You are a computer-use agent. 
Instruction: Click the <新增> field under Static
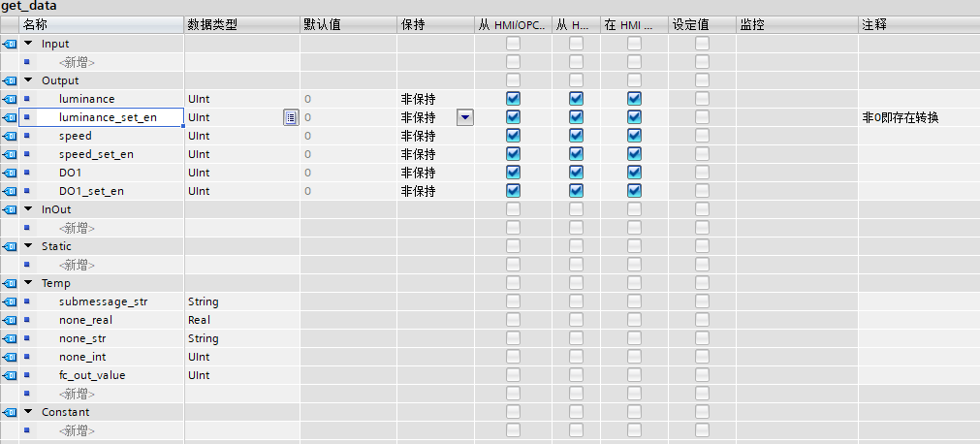[77, 266]
